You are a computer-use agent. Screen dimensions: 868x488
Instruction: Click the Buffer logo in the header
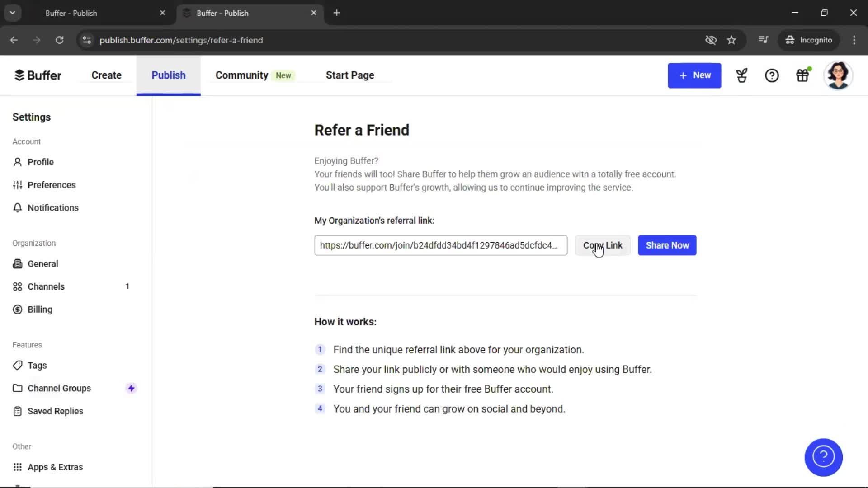coord(38,75)
